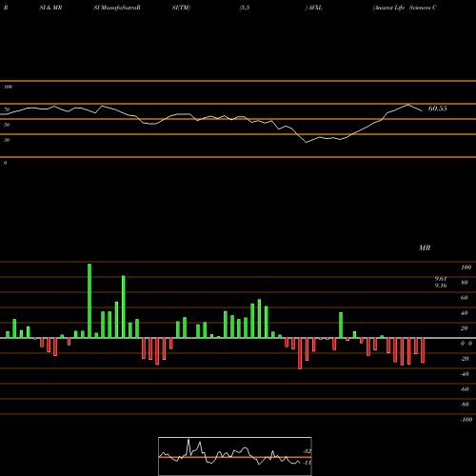Screen dimensions: 476x476
Task: Click the 'Anavex Life Sciences C' company name
Action: click(x=405, y=8)
